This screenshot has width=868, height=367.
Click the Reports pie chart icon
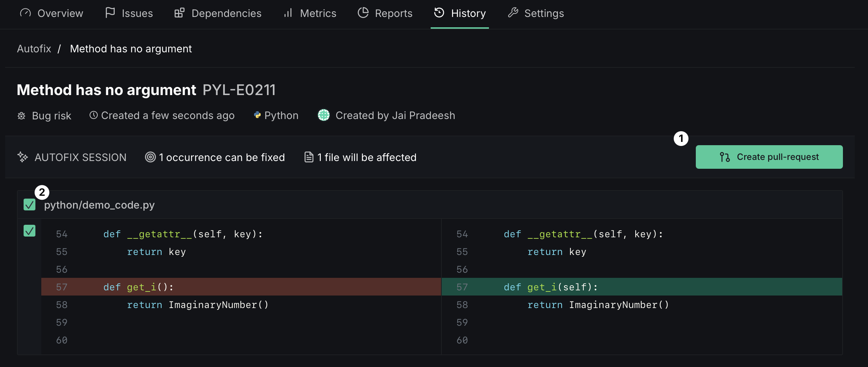363,13
